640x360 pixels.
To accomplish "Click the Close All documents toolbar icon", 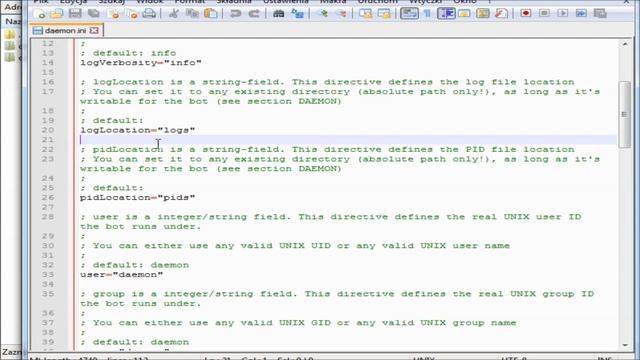I will [x=131, y=13].
